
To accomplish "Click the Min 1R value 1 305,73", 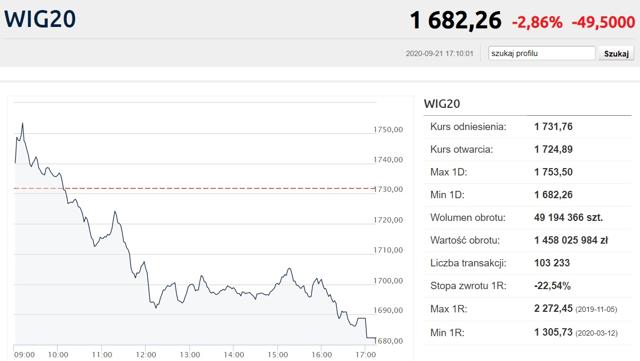I will (553, 332).
